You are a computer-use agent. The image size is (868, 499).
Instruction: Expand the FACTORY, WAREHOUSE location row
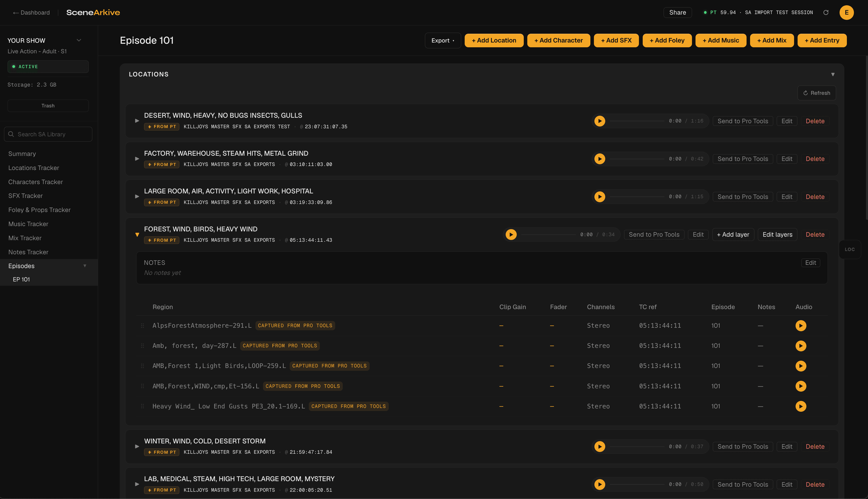[x=137, y=159]
